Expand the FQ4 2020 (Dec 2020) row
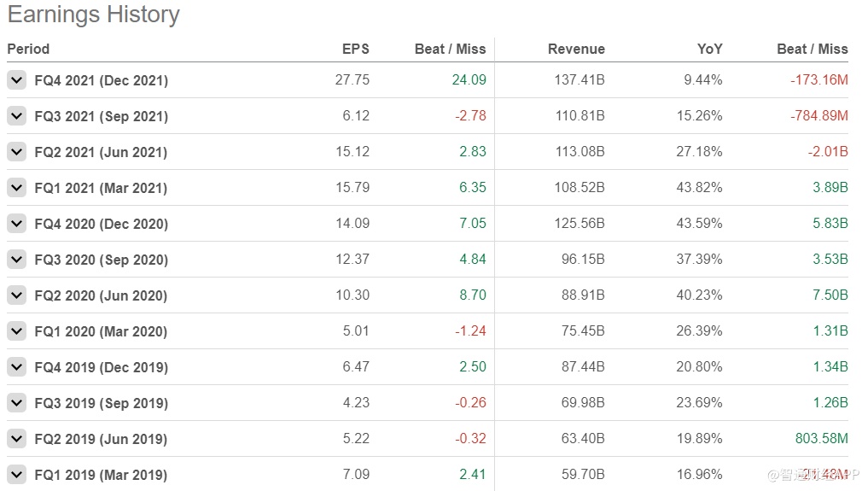868x491 pixels. [x=16, y=224]
